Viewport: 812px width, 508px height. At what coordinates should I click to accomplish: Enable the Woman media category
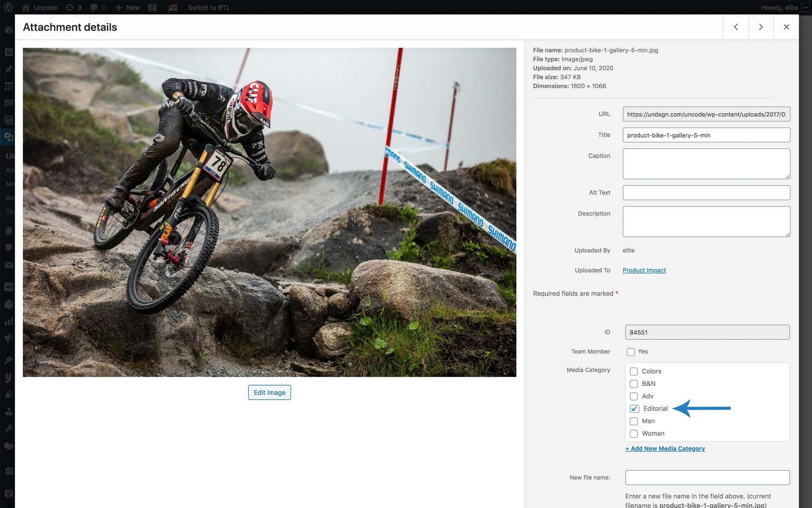634,433
